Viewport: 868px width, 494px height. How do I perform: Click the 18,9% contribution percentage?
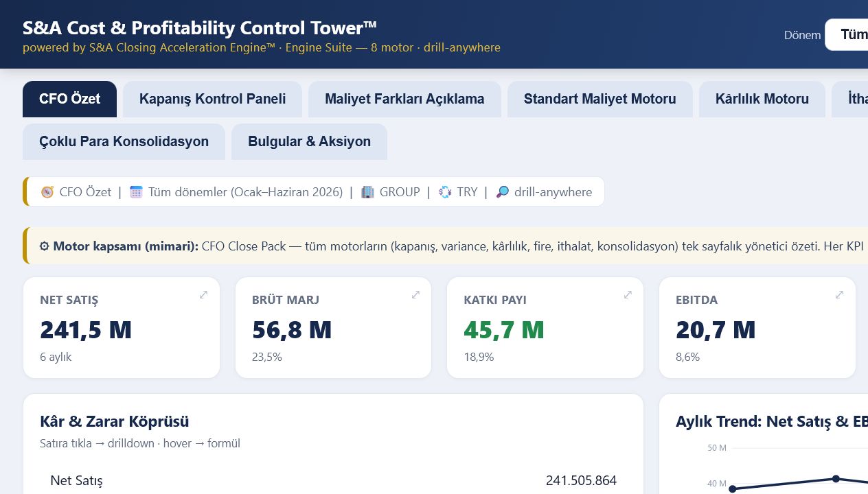coord(479,357)
